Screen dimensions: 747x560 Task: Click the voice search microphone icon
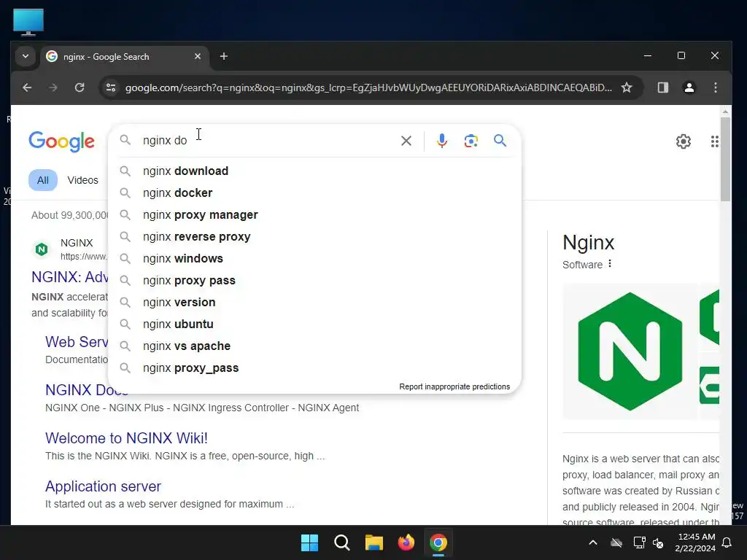[441, 141]
